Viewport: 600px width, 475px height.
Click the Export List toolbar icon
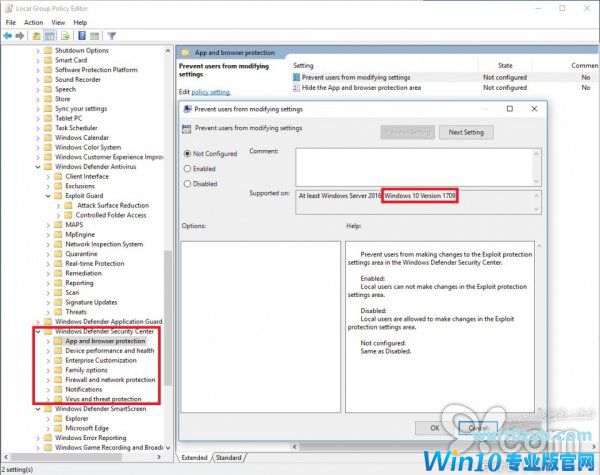tap(65, 36)
